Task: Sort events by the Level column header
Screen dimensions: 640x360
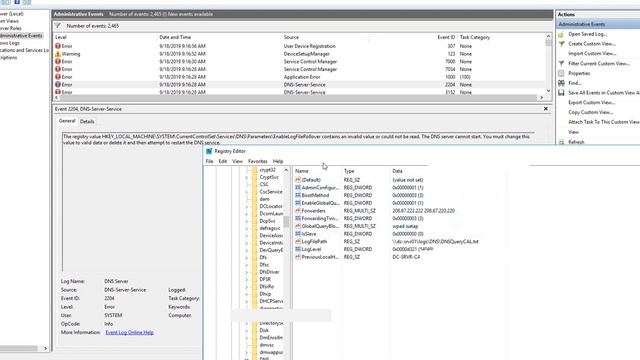Action: [61, 37]
